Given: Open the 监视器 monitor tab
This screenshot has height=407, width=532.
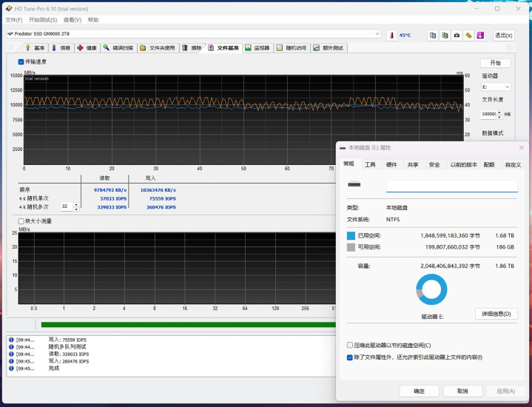Looking at the screenshot, I should point(257,48).
